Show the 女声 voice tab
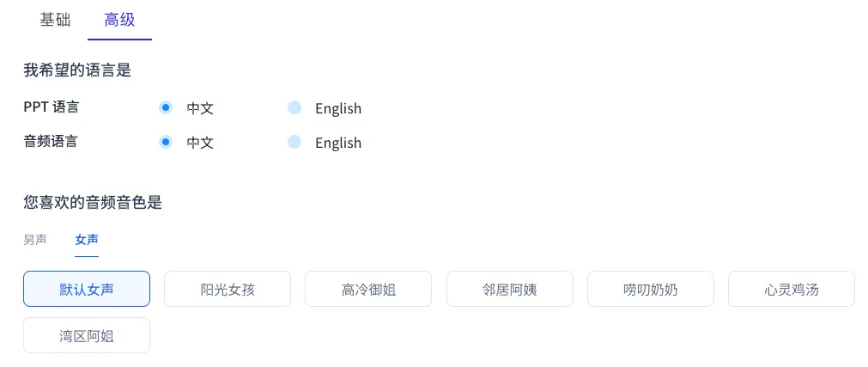The width and height of the screenshot is (868, 367). click(87, 240)
